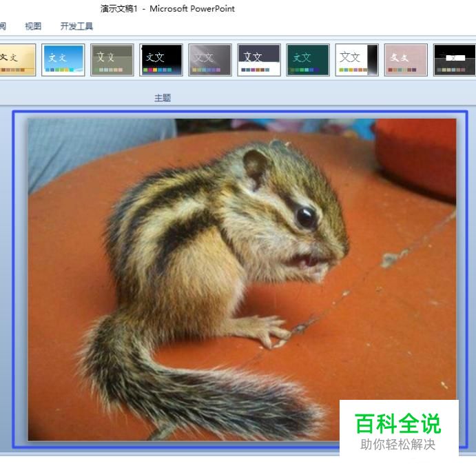476x475 pixels.
Task: Apply the black theme with bright color squares
Action: (161, 60)
